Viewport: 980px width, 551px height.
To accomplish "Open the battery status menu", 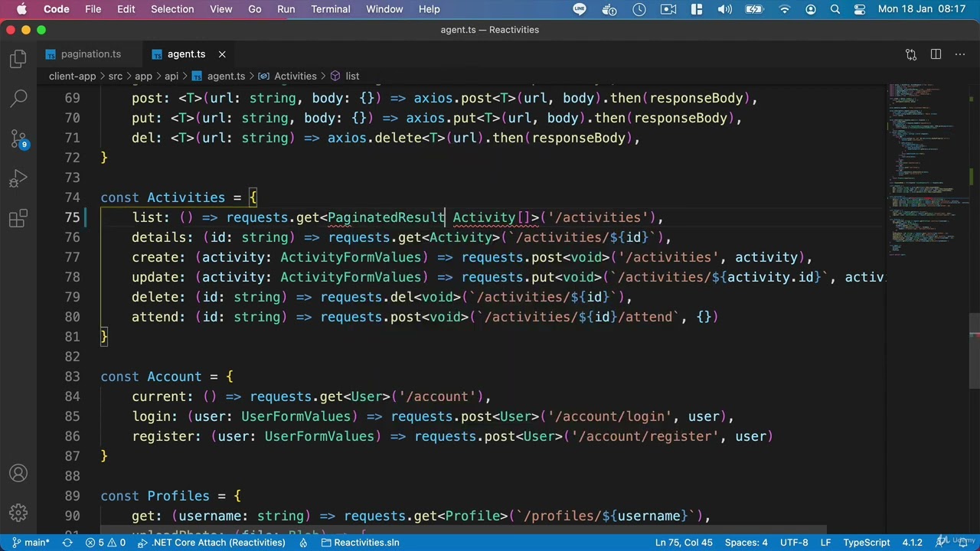I will pos(754,9).
